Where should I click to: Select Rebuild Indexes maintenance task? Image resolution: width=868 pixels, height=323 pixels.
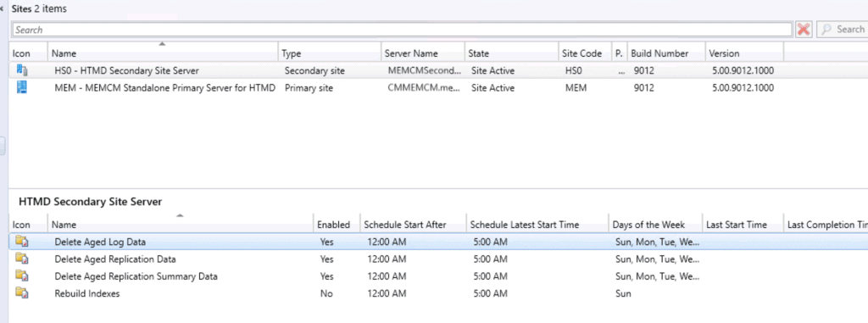[438, 293]
